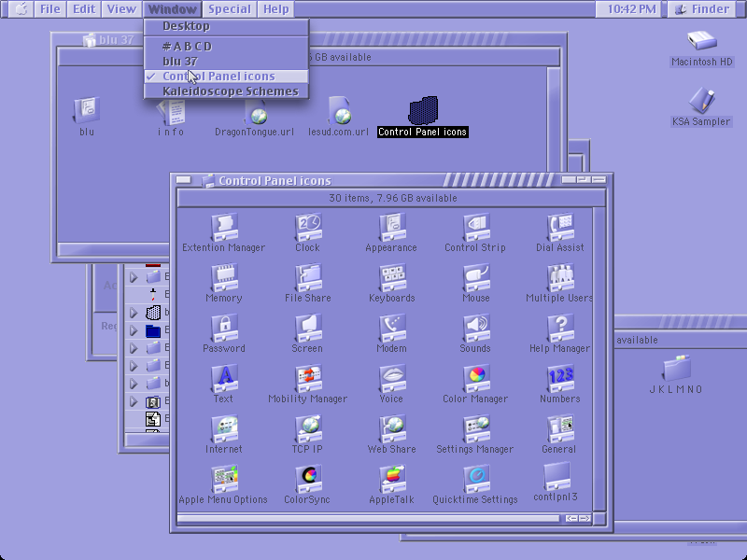This screenshot has width=747, height=560.
Task: Select the Screen control panel icon
Action: [308, 329]
